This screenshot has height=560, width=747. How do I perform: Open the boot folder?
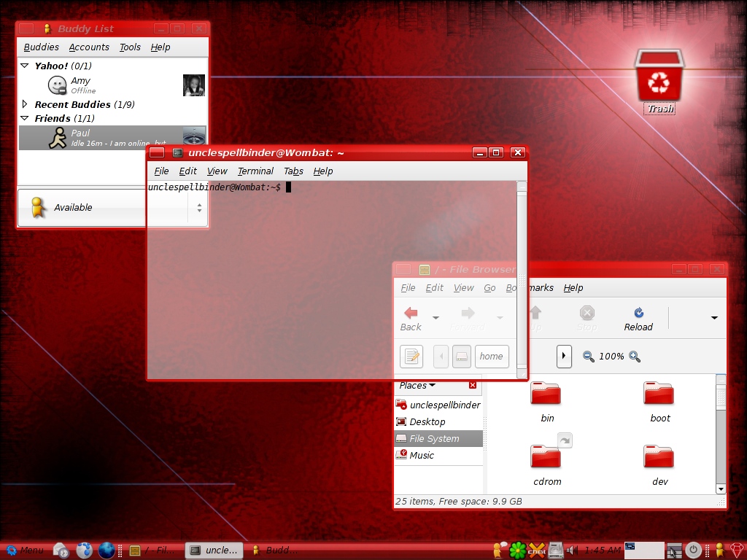click(659, 402)
